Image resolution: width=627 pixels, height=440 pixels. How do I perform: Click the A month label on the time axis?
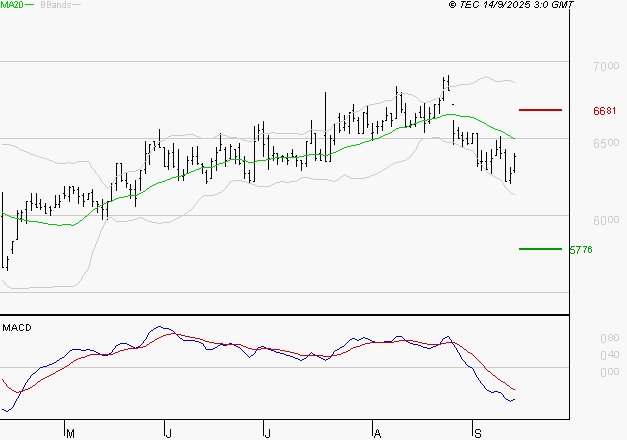click(x=377, y=434)
